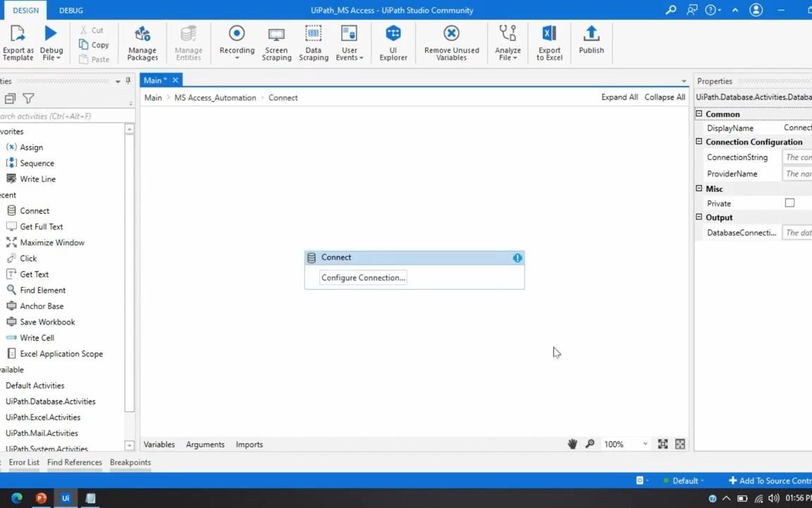The height and width of the screenshot is (508, 812).
Task: Open designer tab list dropdown
Action: pos(684,81)
